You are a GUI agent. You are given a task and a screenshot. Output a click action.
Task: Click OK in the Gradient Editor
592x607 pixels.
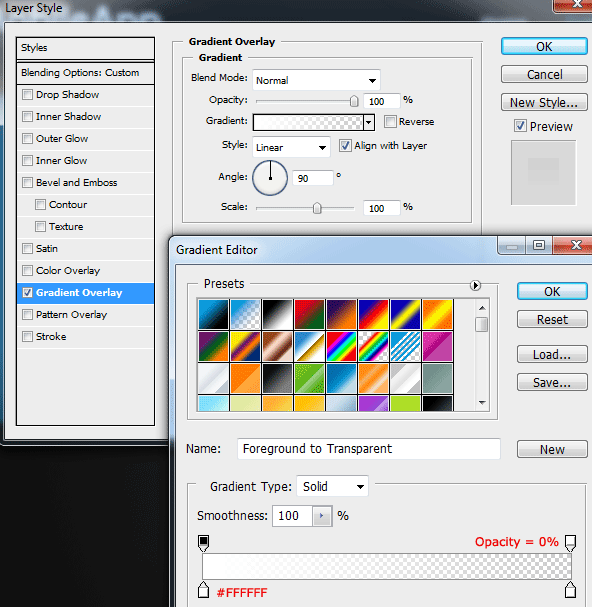[x=552, y=291]
